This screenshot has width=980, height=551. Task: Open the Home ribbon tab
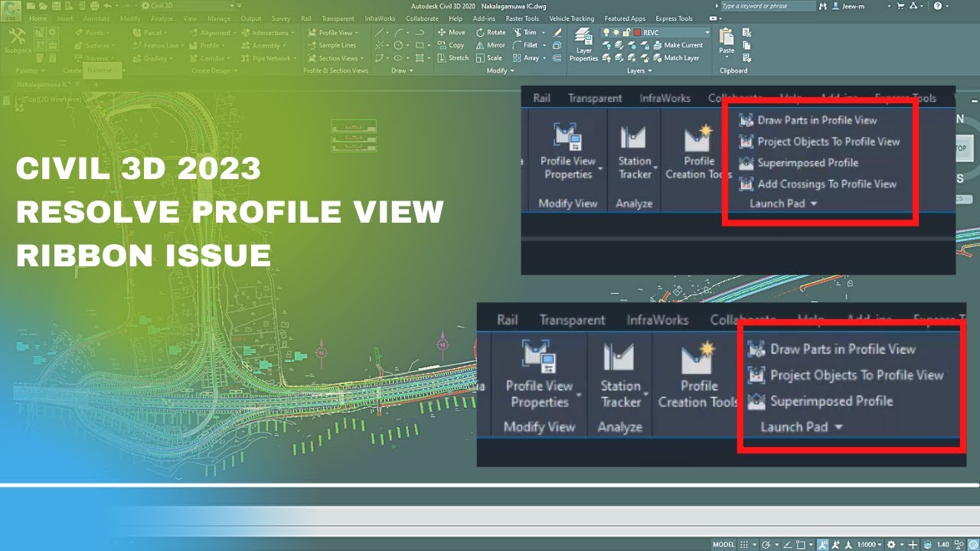[38, 18]
